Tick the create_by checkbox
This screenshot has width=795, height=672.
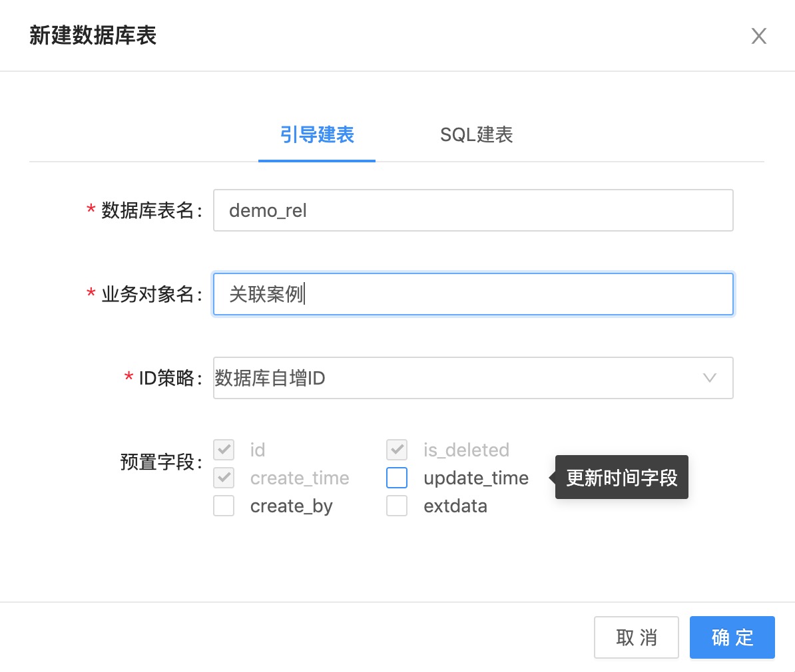click(224, 506)
